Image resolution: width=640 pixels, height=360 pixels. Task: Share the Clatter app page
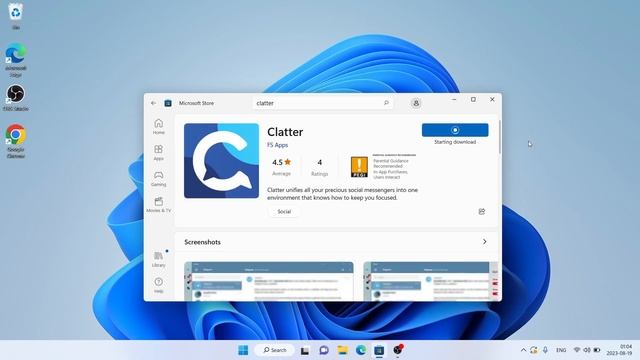tap(482, 211)
